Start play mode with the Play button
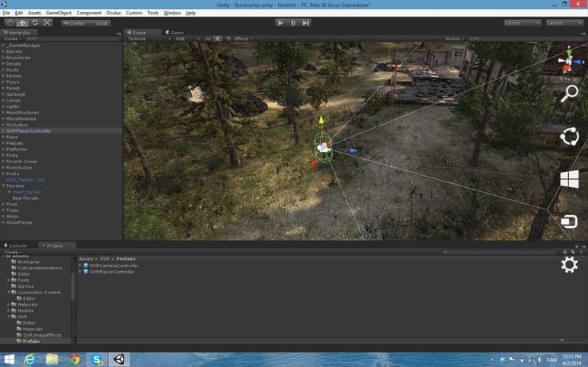The width and height of the screenshot is (588, 367). pyautogui.click(x=280, y=23)
